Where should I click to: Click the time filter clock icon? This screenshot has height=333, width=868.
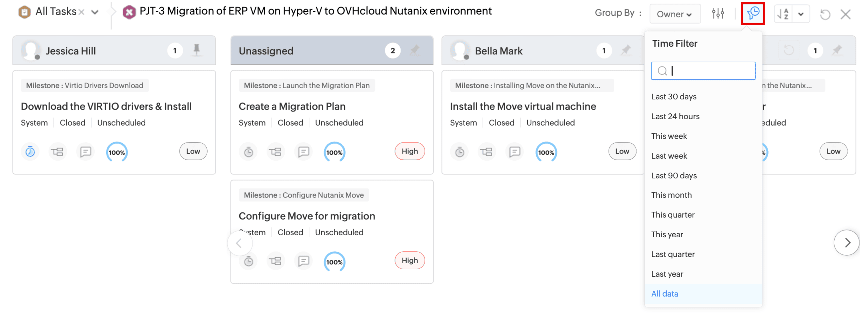point(752,14)
